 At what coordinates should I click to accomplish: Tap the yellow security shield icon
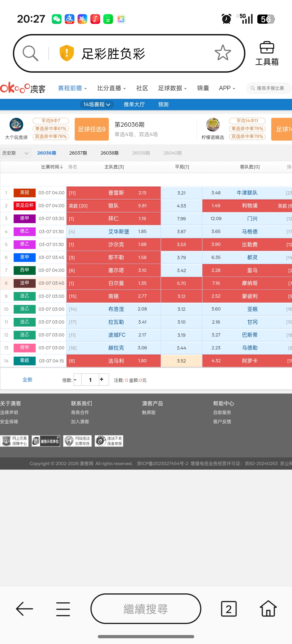tap(67, 53)
